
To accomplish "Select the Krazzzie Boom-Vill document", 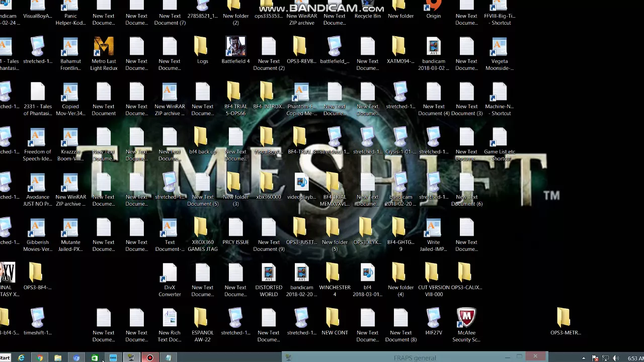I will pyautogui.click(x=70, y=144).
